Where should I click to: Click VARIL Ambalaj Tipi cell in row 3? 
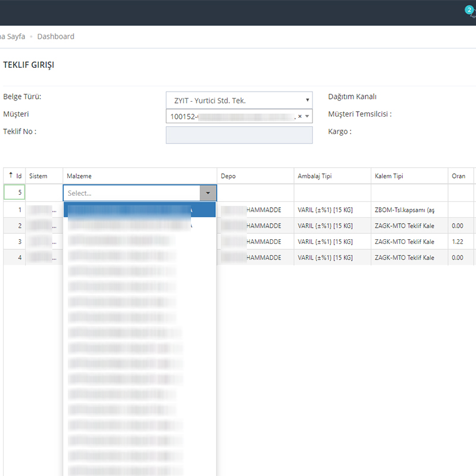click(x=333, y=242)
